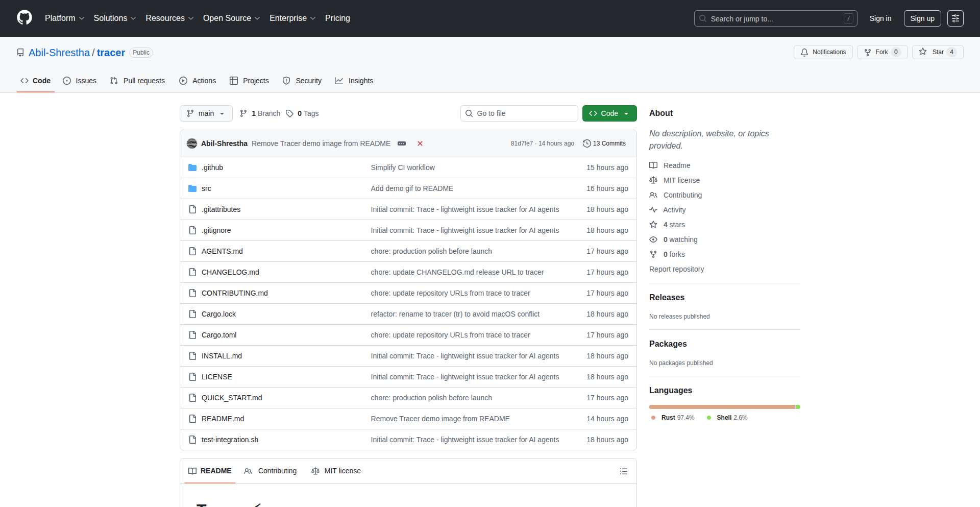Click the branch icon beside 1 Branch
This screenshot has width=980, height=507.
pyautogui.click(x=243, y=113)
